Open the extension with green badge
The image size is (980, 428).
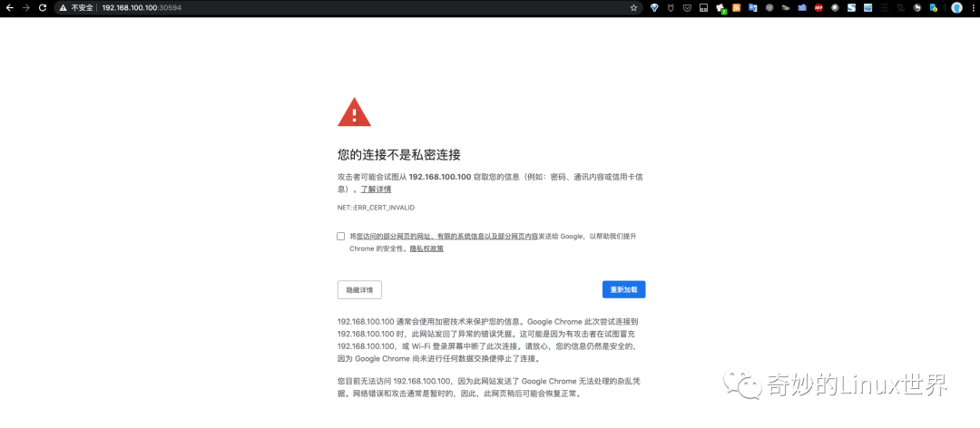(720, 9)
